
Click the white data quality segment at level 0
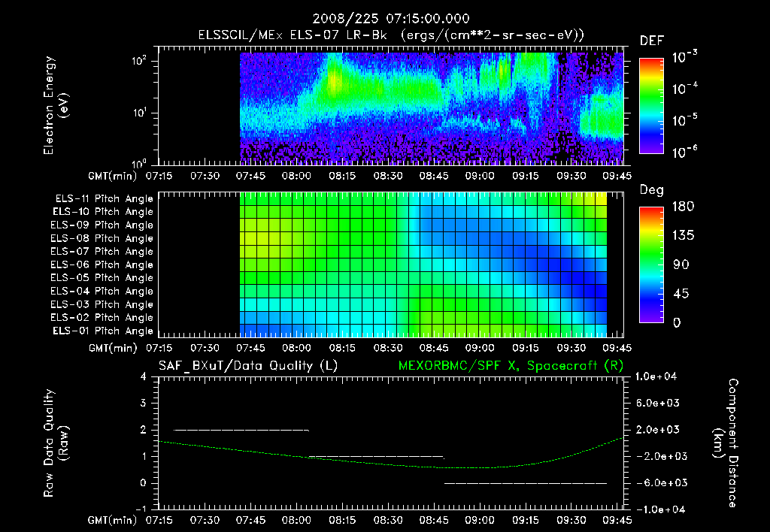(526, 483)
